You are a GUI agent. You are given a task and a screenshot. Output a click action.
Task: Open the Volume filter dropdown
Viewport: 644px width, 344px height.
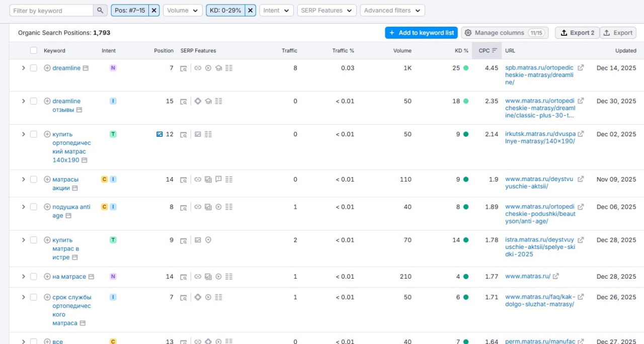[x=183, y=11]
